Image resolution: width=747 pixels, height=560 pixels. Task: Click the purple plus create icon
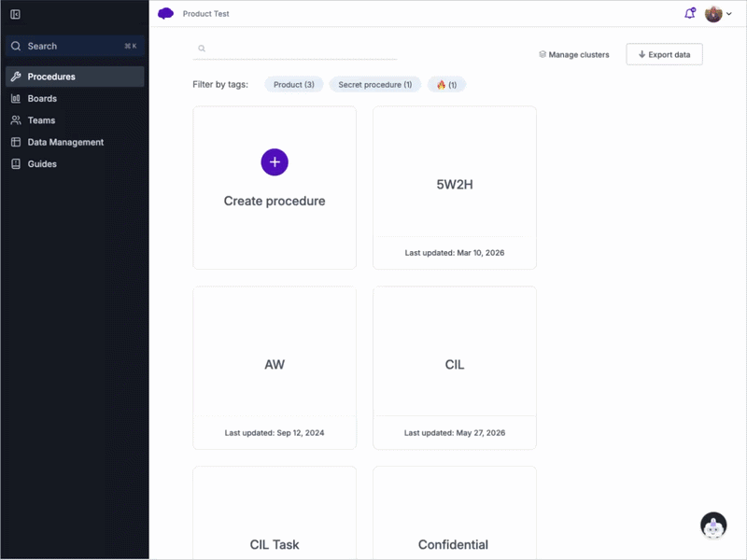point(275,161)
